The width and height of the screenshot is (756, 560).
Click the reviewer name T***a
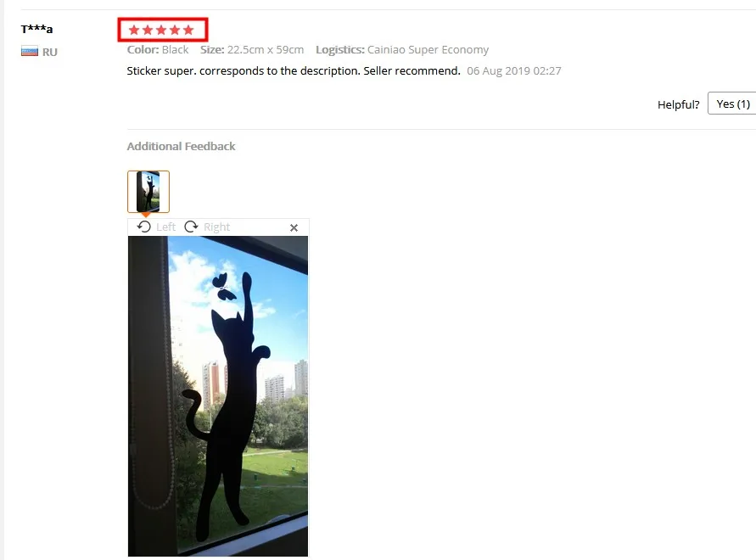coord(36,29)
